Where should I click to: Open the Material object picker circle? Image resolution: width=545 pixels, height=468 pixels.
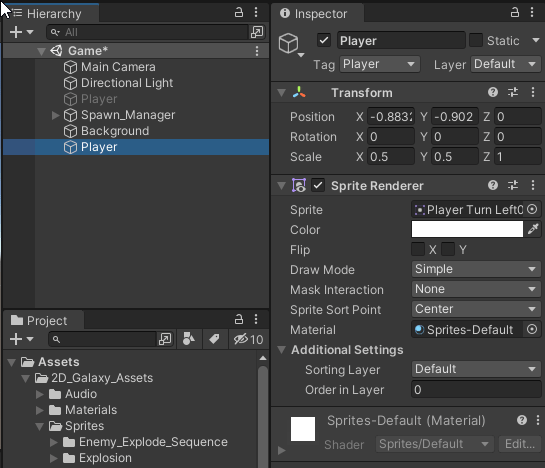click(x=532, y=329)
